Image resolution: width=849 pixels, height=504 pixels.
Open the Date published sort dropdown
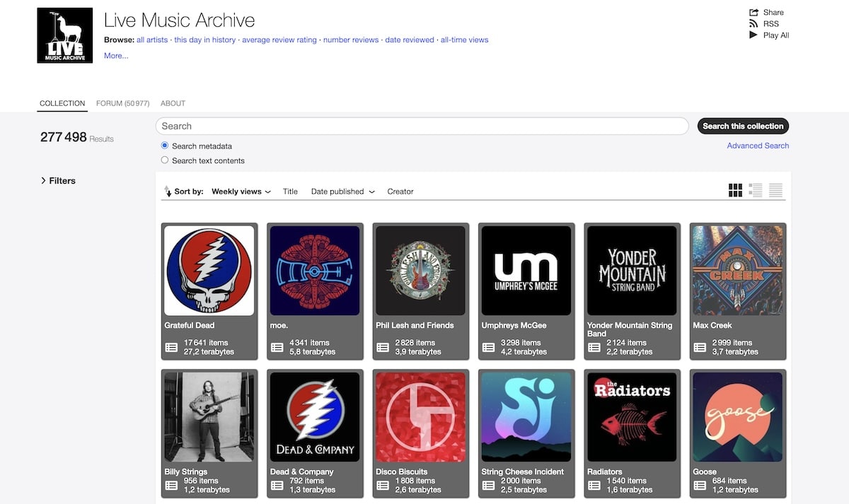[x=342, y=192]
